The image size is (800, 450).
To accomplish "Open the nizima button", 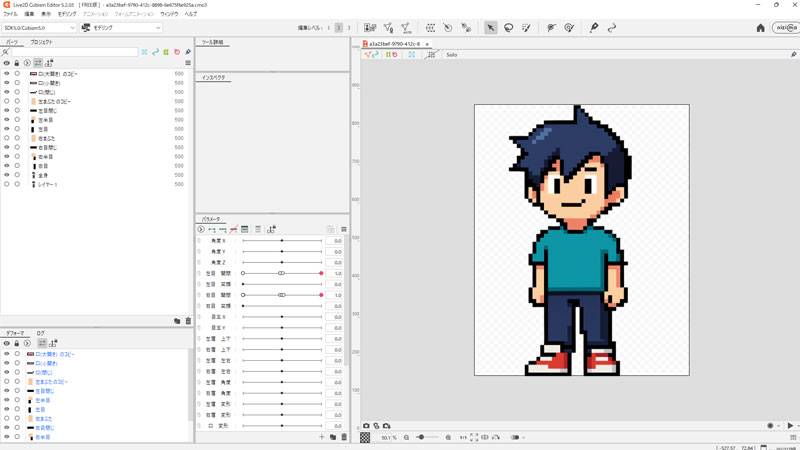I will [x=786, y=28].
